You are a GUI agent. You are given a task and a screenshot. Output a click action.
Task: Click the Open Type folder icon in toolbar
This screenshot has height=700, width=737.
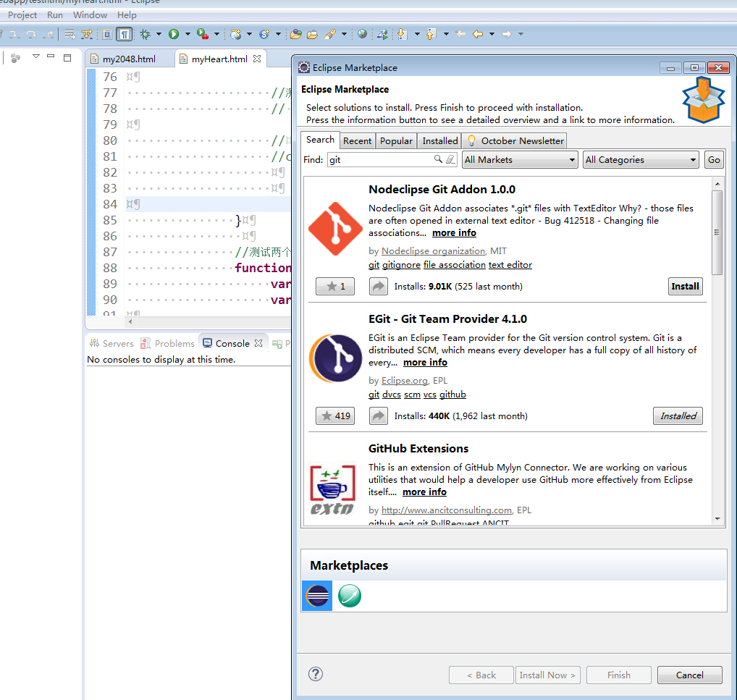pos(295,34)
